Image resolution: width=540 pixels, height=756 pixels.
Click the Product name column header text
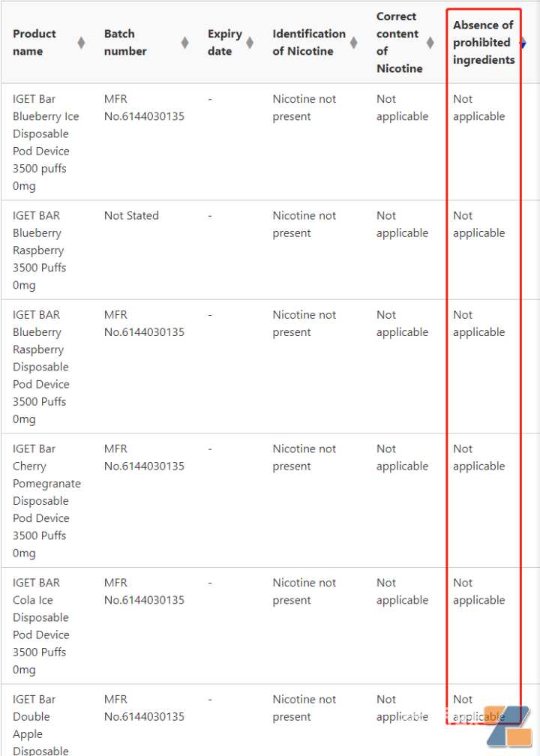pos(34,43)
